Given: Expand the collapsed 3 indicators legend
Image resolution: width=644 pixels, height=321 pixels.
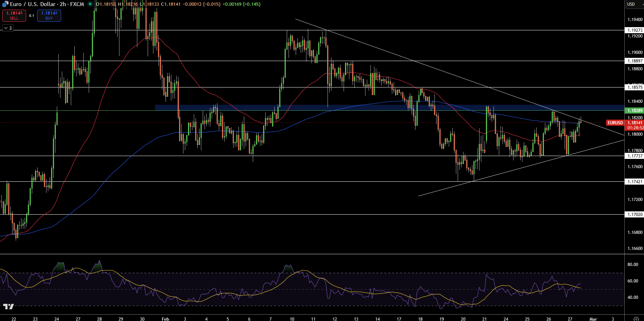Looking at the screenshot, I should 8,28.
